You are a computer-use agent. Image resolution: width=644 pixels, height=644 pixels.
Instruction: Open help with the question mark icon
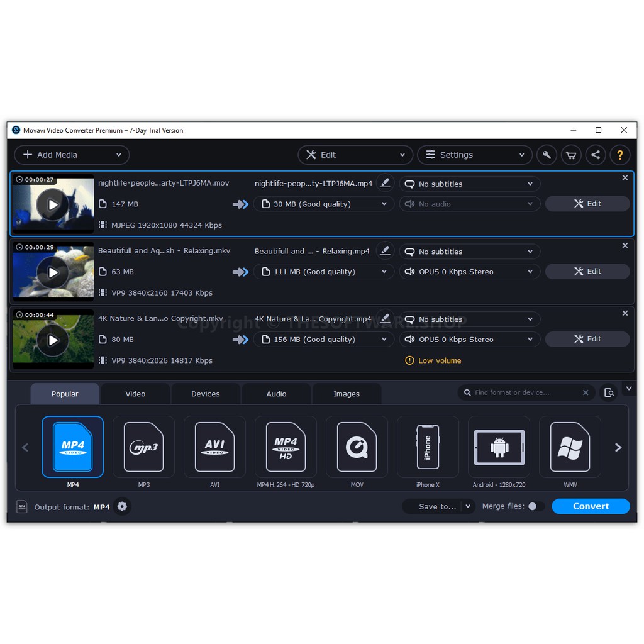coord(620,155)
